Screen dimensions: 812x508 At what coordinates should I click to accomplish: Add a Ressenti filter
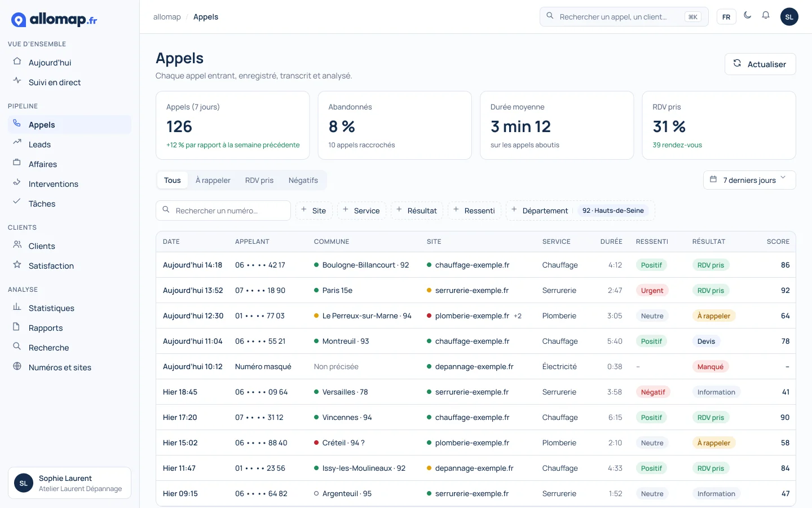coord(474,211)
